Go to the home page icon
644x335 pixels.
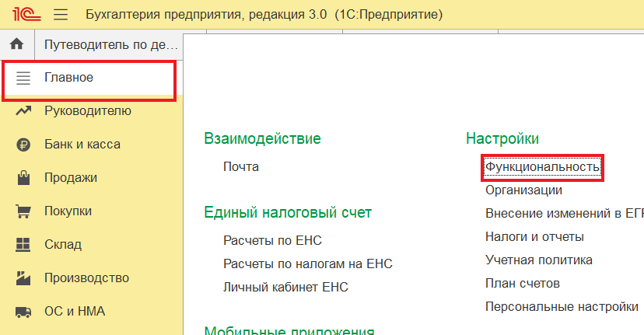pos(17,44)
